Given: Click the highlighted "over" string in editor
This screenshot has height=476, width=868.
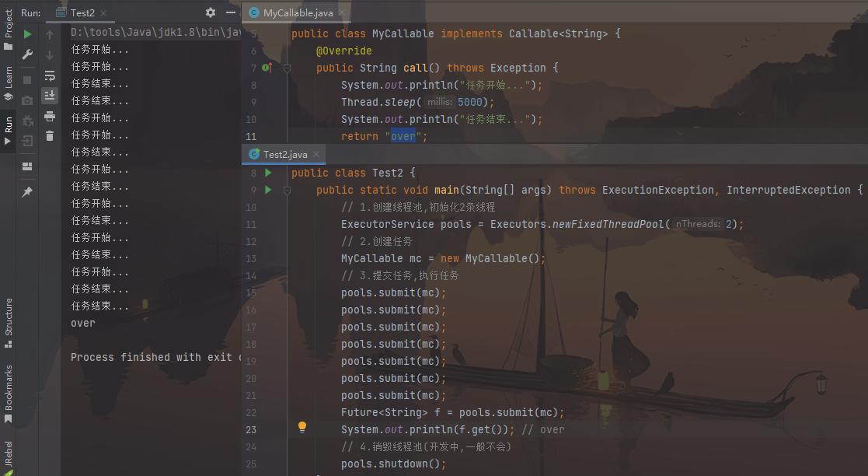Looking at the screenshot, I should [x=403, y=137].
